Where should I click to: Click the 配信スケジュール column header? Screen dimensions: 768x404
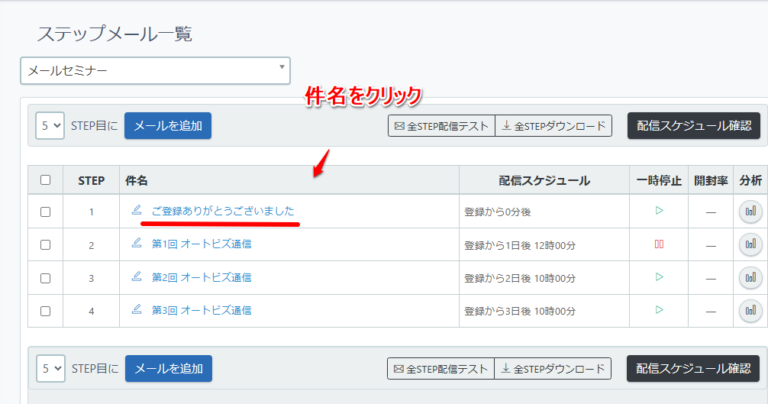[543, 181]
